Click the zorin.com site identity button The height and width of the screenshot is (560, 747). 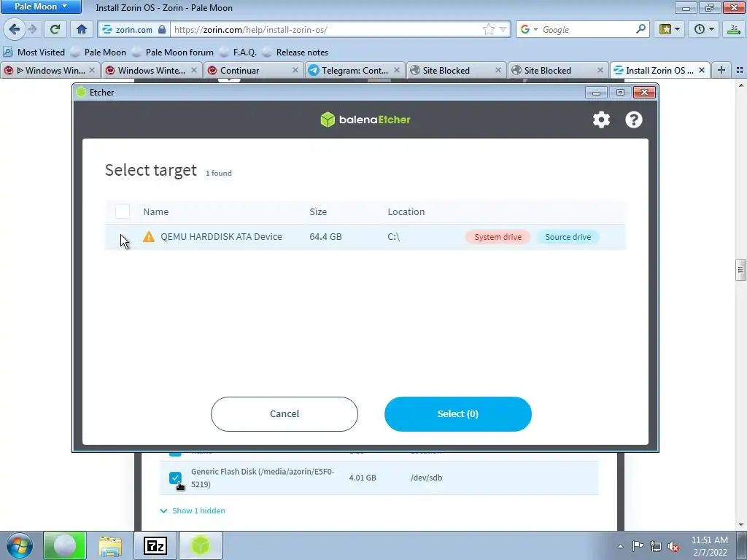(x=134, y=29)
